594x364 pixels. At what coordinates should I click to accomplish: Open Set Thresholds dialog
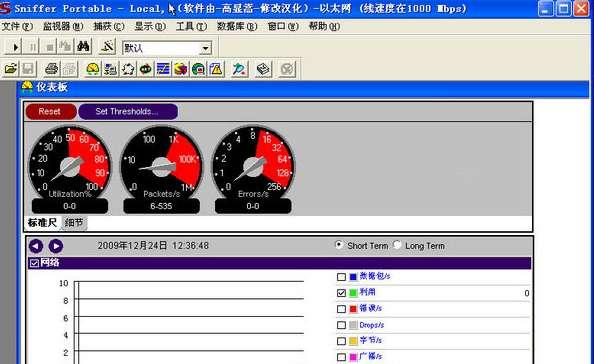(128, 111)
